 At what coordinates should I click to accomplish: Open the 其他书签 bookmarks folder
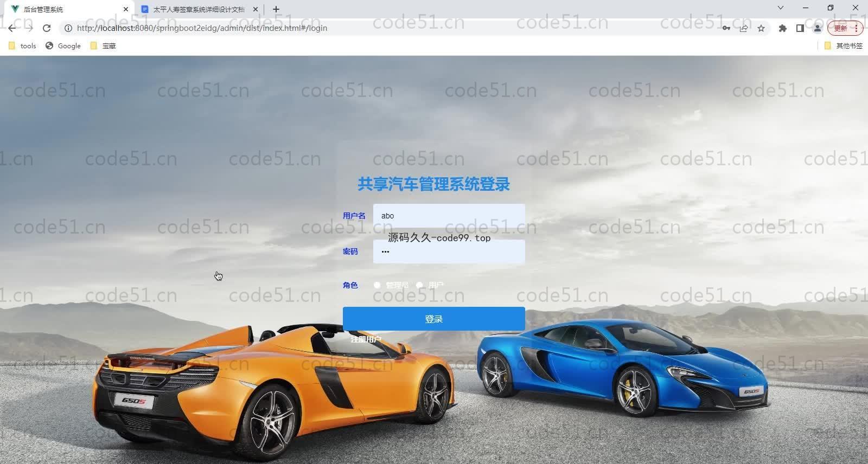coord(844,46)
